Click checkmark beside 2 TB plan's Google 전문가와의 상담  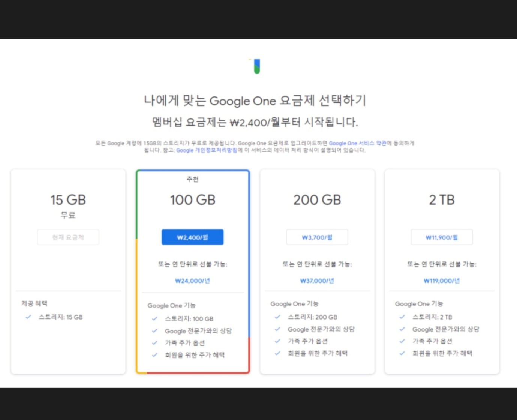pos(402,329)
